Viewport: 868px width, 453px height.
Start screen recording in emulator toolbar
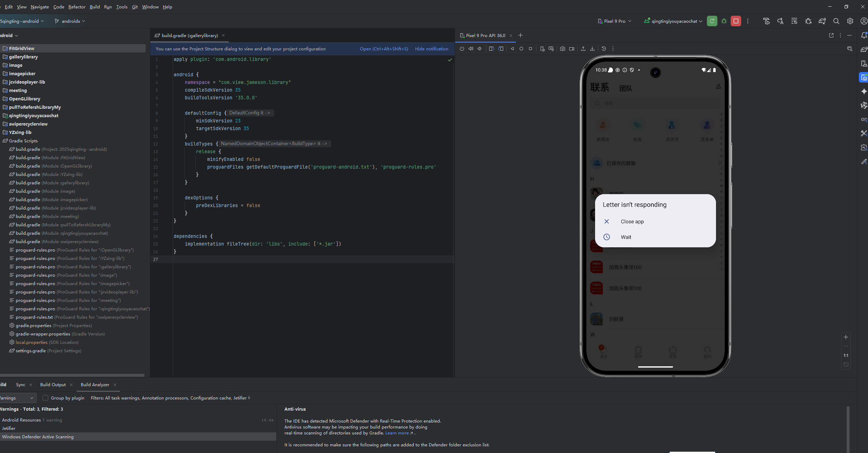click(x=571, y=49)
